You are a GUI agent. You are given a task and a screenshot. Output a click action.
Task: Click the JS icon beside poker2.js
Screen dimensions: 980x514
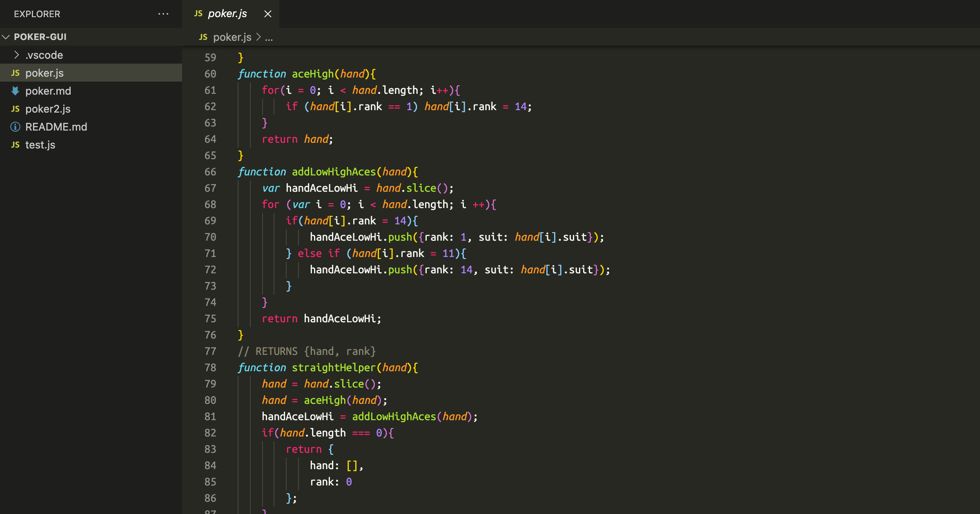click(15, 109)
